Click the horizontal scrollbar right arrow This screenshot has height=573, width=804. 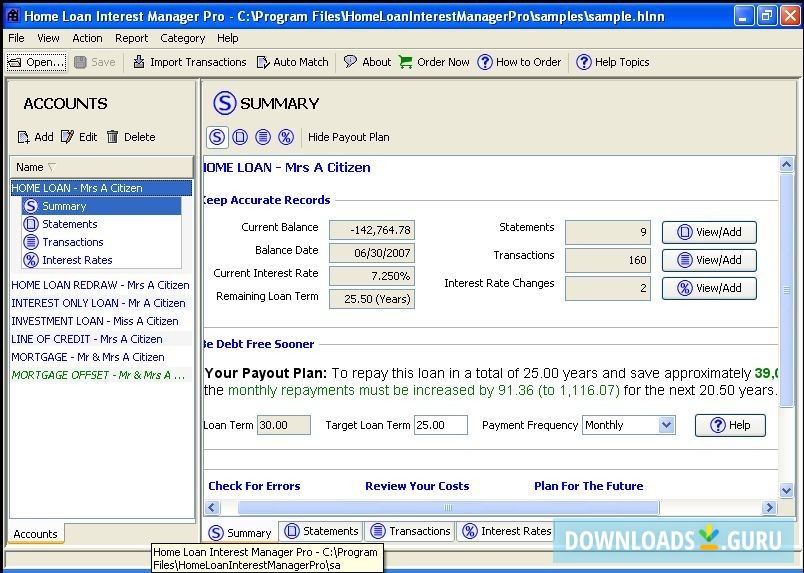point(769,508)
